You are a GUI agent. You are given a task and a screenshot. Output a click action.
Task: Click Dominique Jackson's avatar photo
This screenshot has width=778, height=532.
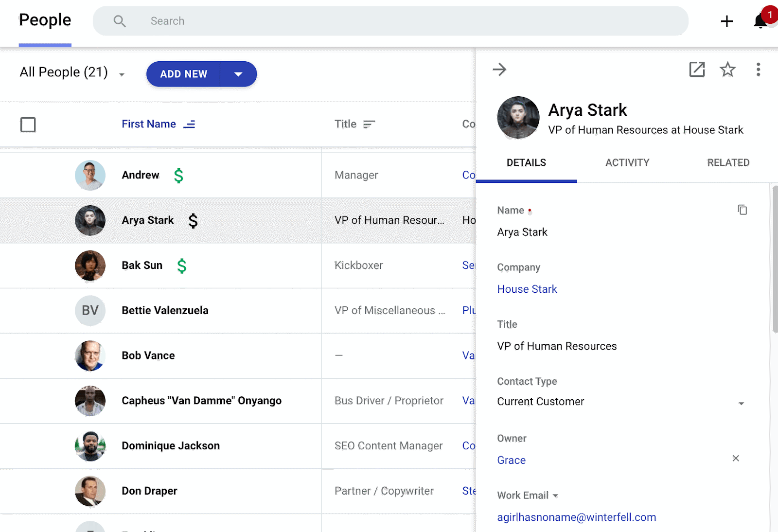tap(90, 446)
